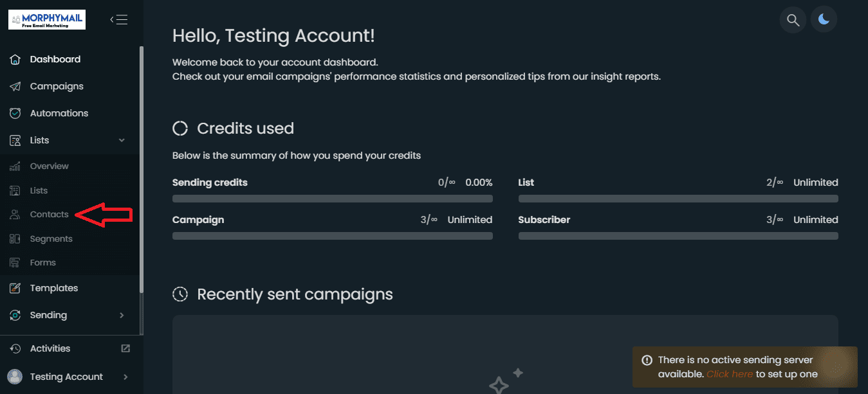Viewport: 868px width, 394px height.
Task: Click the Testing Account avatar
Action: click(x=15, y=377)
